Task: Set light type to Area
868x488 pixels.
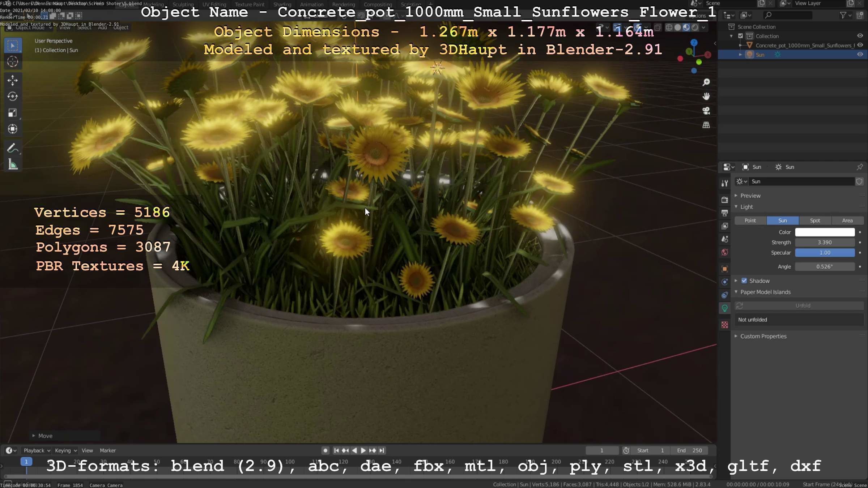Action: [x=847, y=221]
